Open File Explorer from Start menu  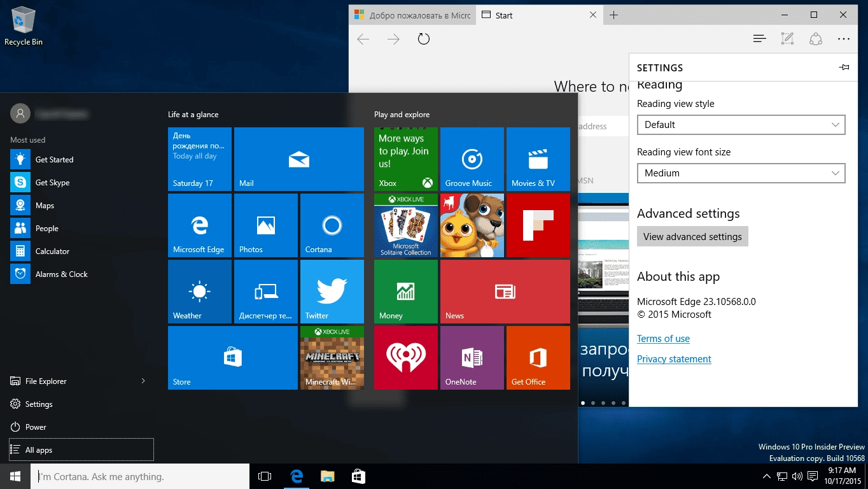70,381
